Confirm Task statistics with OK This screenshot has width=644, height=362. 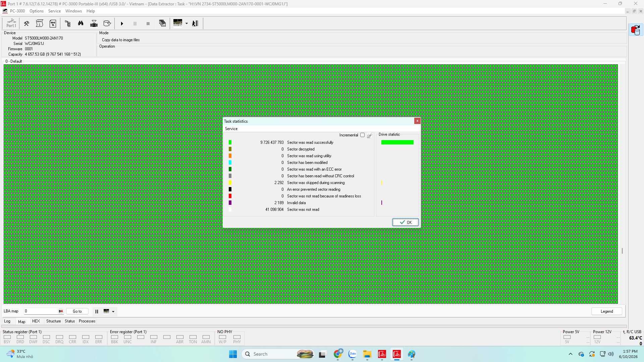(x=406, y=222)
